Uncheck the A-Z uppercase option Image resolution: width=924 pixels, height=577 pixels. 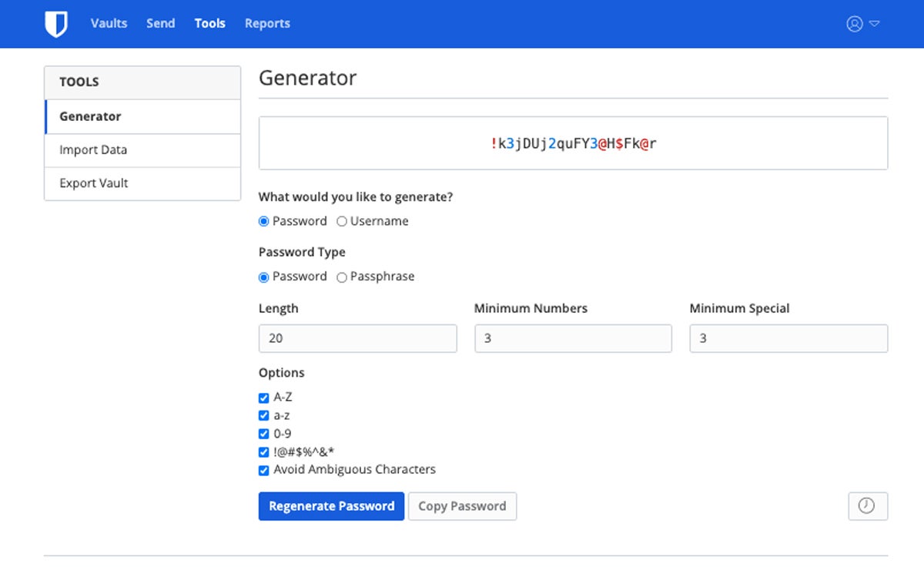click(x=264, y=398)
